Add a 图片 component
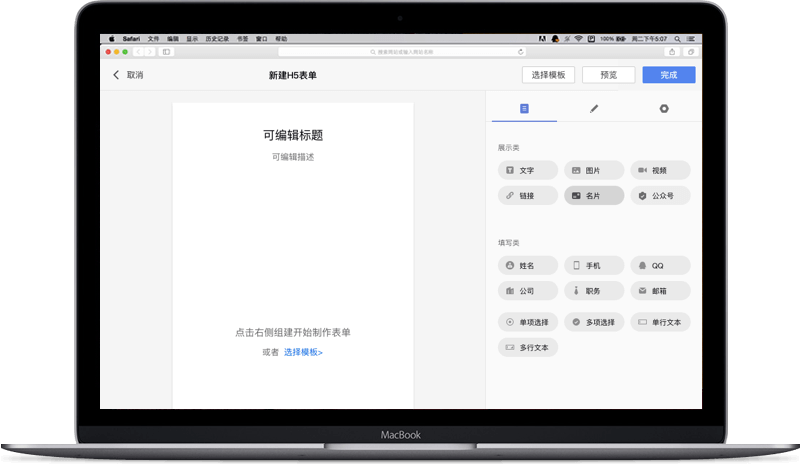This screenshot has width=800, height=464. click(594, 170)
